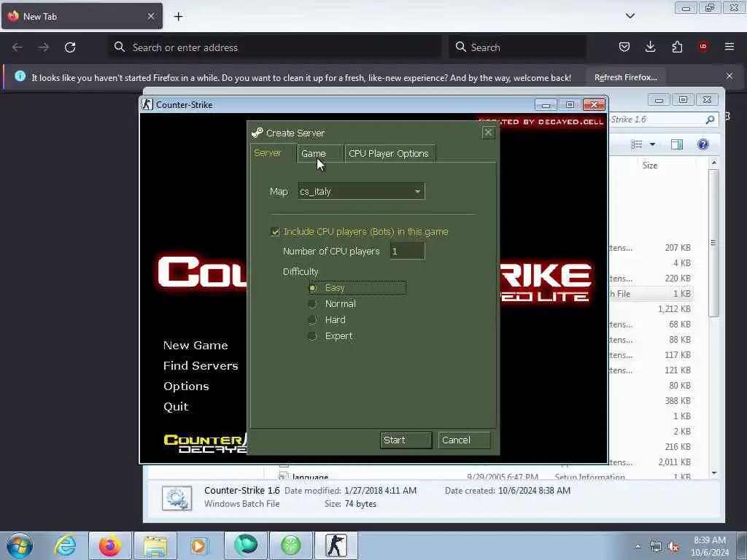The height and width of the screenshot is (560, 747).
Task: Click the green swirl taskbar icon
Action: [245, 545]
